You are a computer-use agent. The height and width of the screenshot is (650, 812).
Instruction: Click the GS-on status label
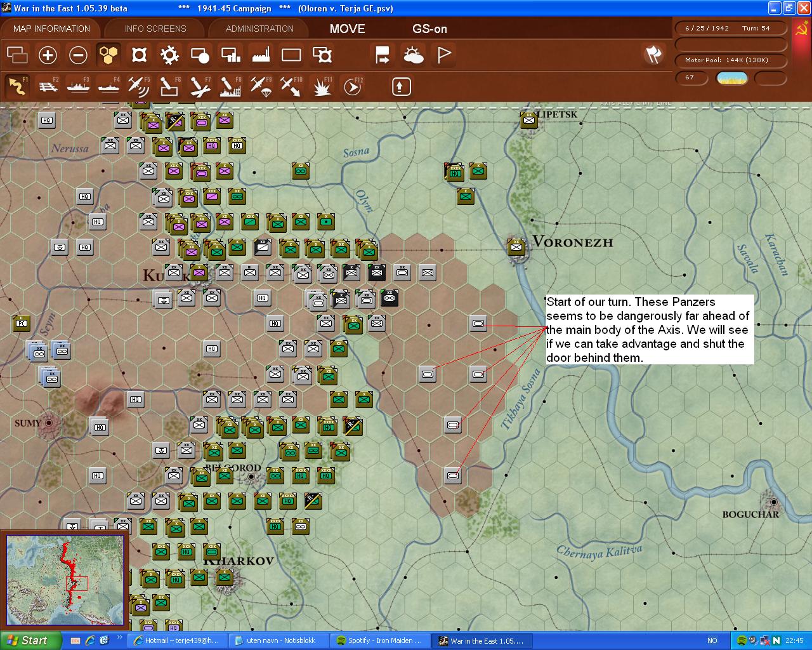429,29
